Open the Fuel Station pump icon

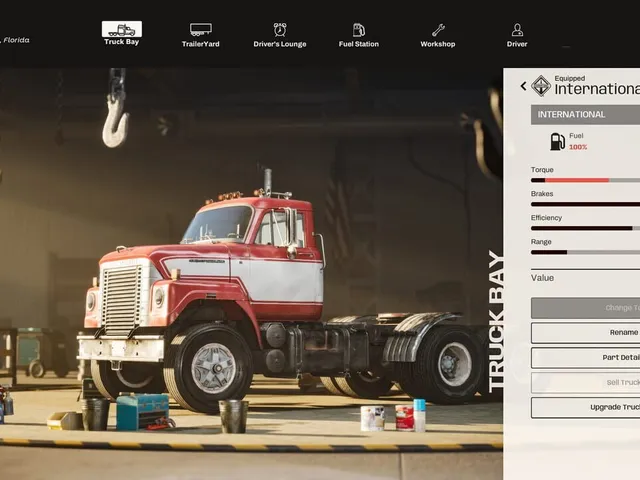click(x=359, y=30)
